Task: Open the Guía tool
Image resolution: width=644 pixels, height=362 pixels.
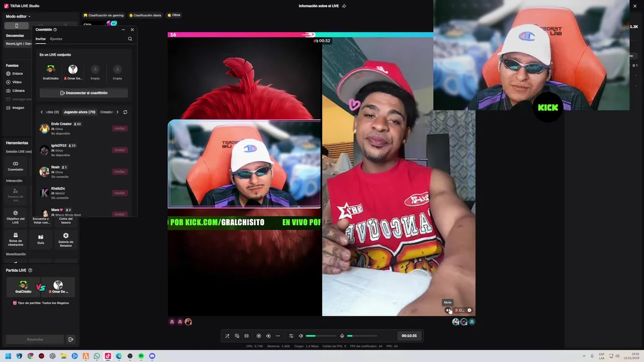Action: pyautogui.click(x=41, y=239)
